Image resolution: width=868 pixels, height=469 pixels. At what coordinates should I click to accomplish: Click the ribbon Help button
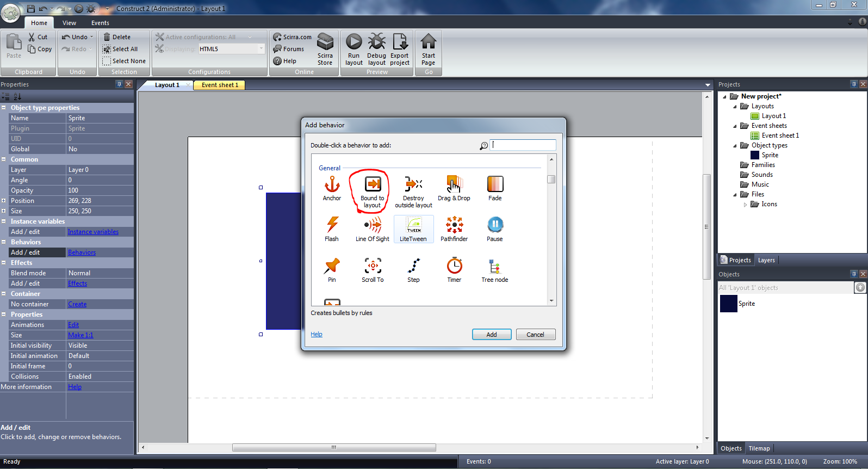point(285,61)
